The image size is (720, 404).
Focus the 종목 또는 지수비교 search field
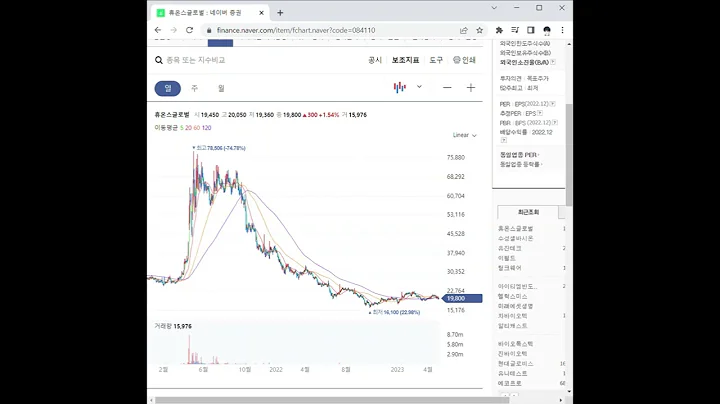click(196, 60)
